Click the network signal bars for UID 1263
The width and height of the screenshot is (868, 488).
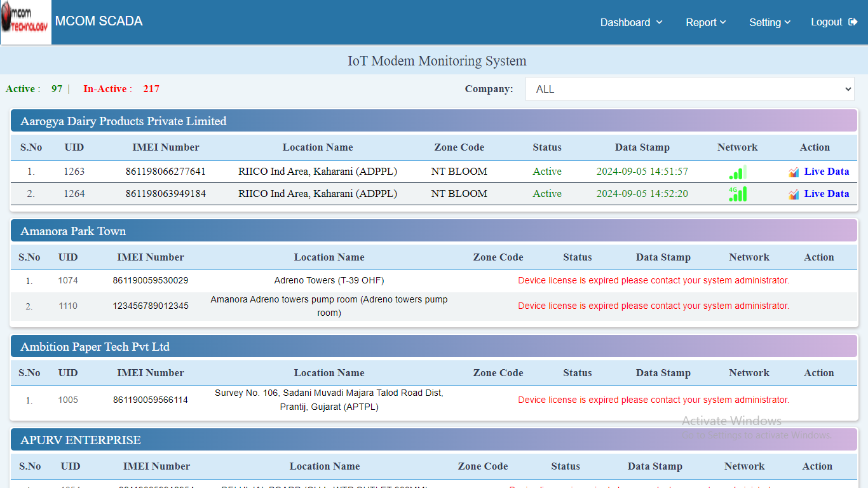tap(737, 172)
